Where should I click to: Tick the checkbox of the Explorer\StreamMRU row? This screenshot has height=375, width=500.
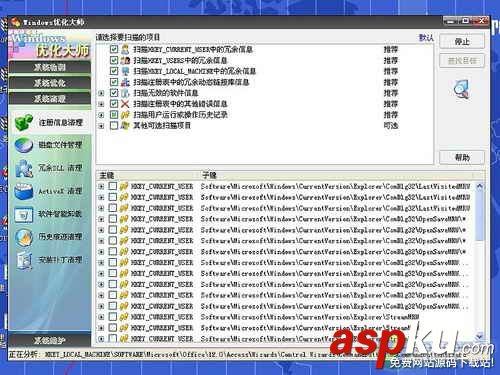tap(113, 317)
